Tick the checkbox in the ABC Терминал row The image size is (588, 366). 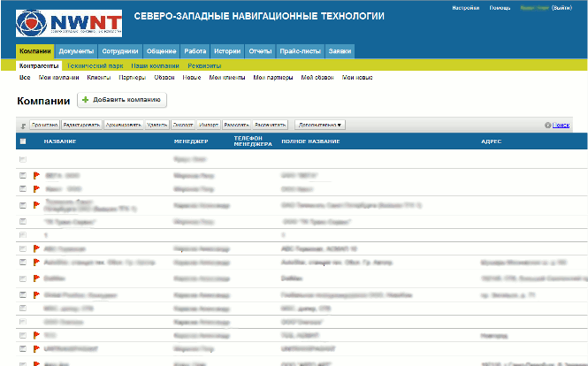click(23, 249)
